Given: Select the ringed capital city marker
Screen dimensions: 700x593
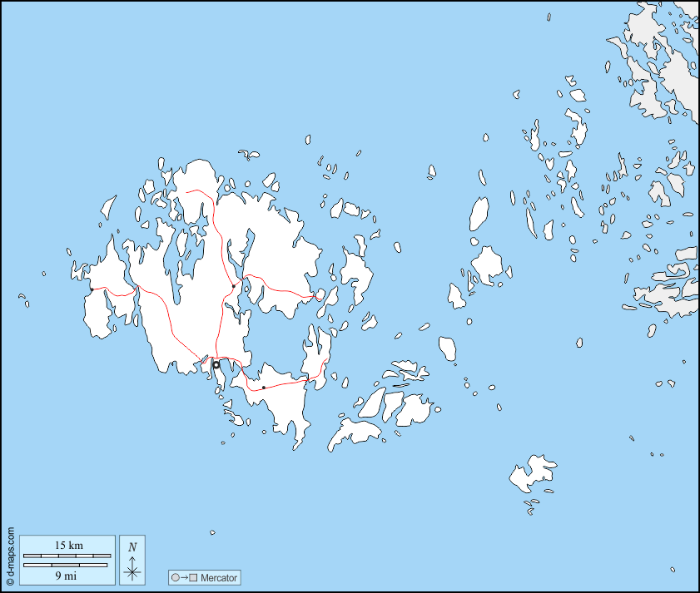Looking at the screenshot, I should [216, 364].
